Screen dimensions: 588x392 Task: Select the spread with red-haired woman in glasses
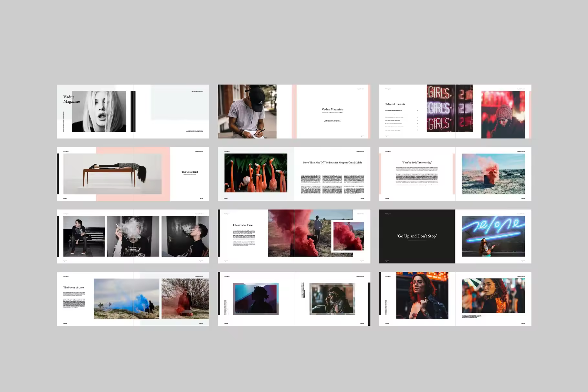tap(455, 299)
